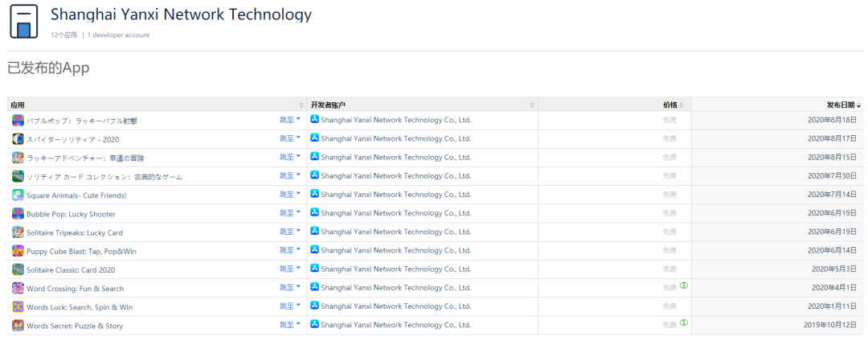Open 跳至 dropdown for Bubble Pop: Lucky Shooter
868x337 pixels.
coord(289,213)
